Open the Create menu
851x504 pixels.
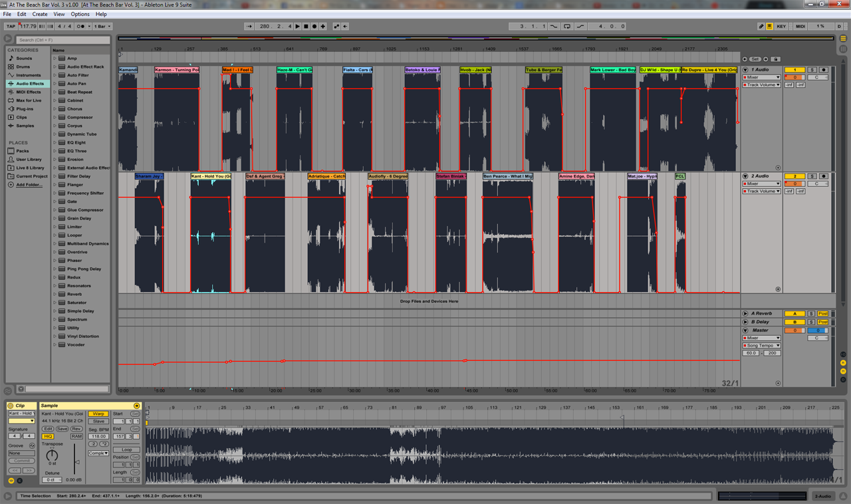pyautogui.click(x=40, y=14)
